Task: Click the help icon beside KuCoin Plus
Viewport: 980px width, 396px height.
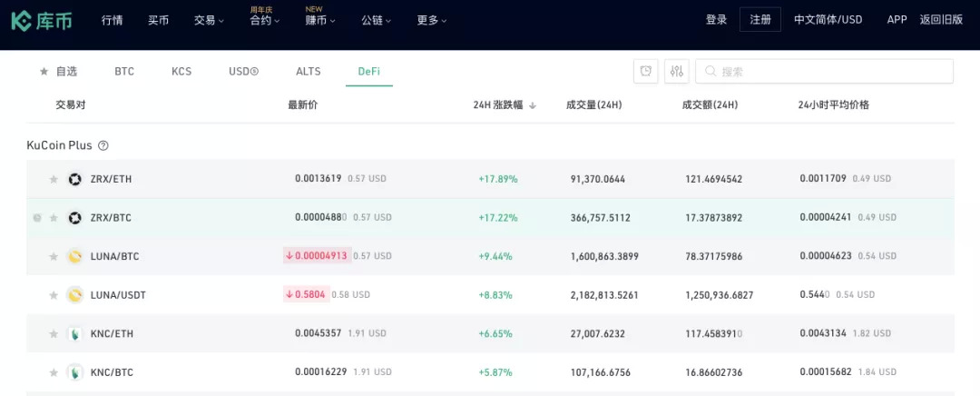Action: coord(103,145)
